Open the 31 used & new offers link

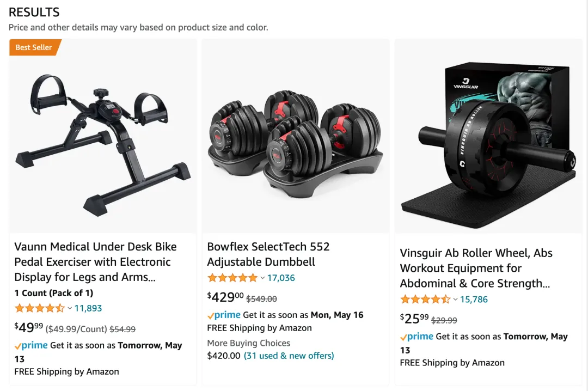(x=289, y=356)
